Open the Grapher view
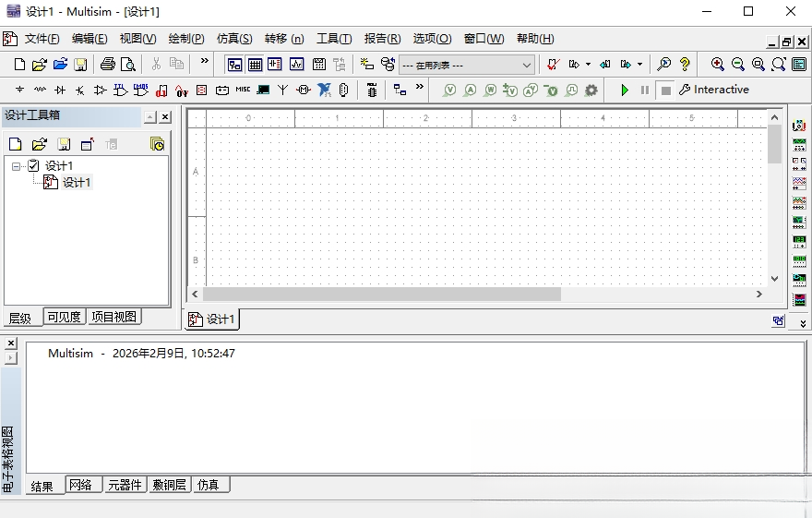The height and width of the screenshot is (518, 812). [x=297, y=65]
